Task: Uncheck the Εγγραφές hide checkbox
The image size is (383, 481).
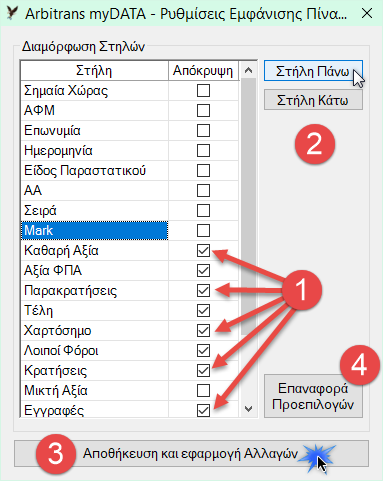Action: tap(203, 411)
